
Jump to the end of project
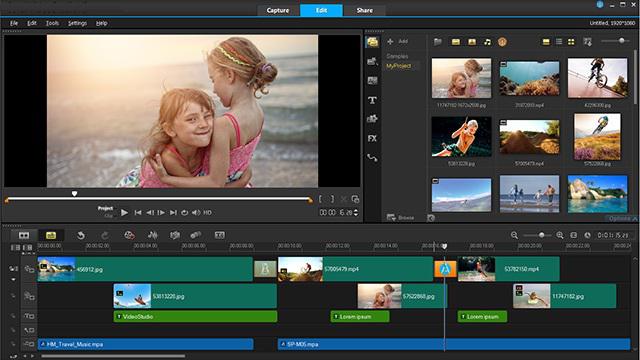tap(173, 213)
